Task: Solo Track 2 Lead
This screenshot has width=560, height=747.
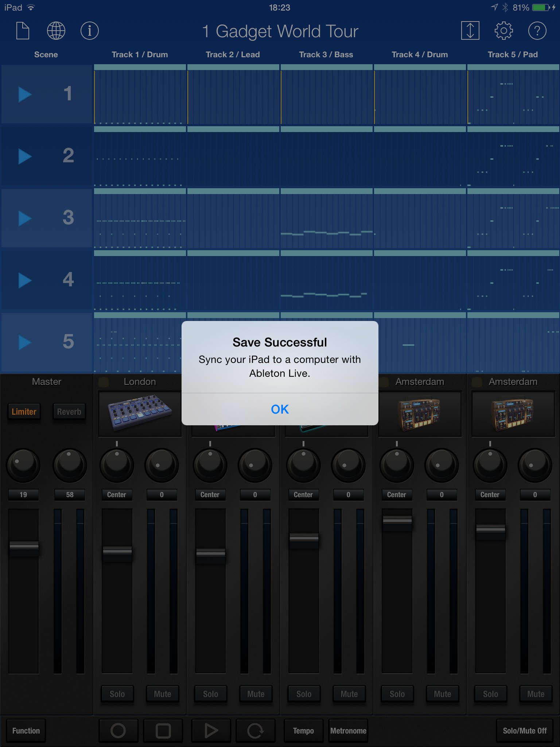Action: [x=210, y=694]
